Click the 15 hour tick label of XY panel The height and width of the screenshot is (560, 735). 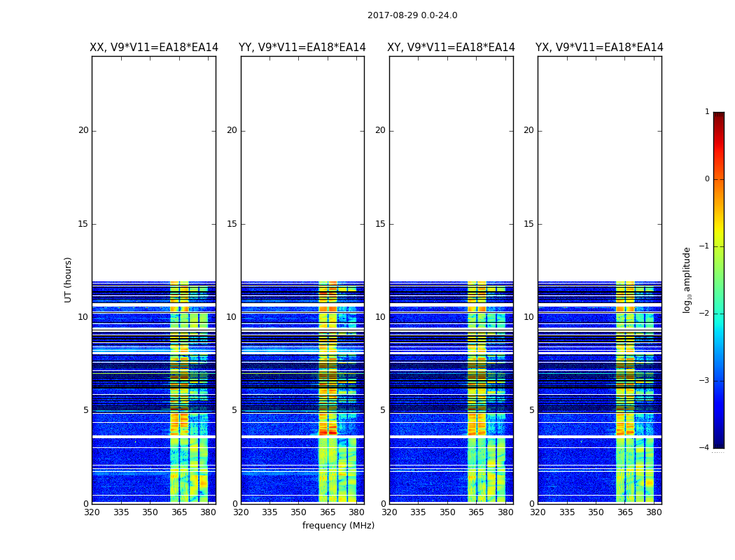pyautogui.click(x=380, y=224)
